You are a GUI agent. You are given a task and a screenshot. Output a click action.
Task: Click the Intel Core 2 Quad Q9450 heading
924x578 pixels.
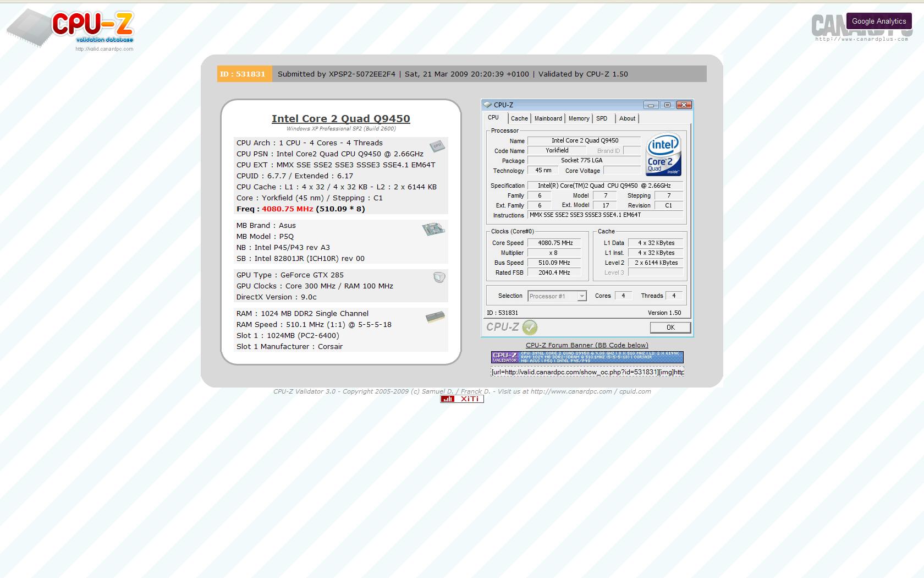coord(341,118)
